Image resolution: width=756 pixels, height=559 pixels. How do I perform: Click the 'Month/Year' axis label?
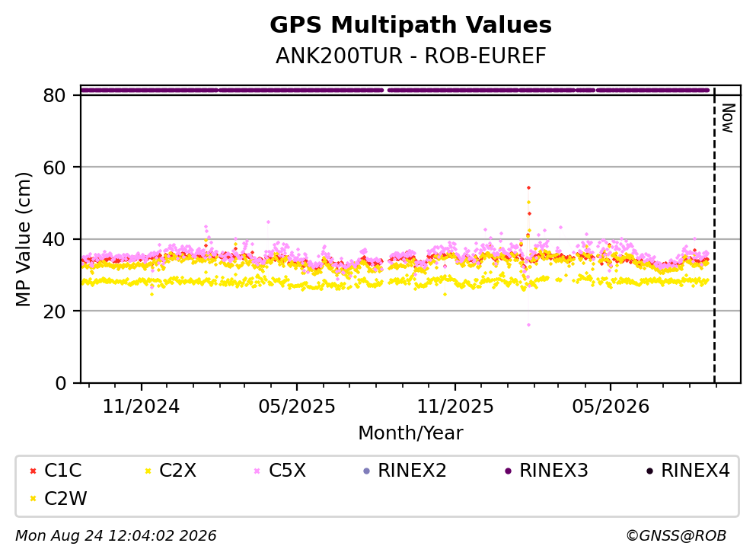pos(410,433)
